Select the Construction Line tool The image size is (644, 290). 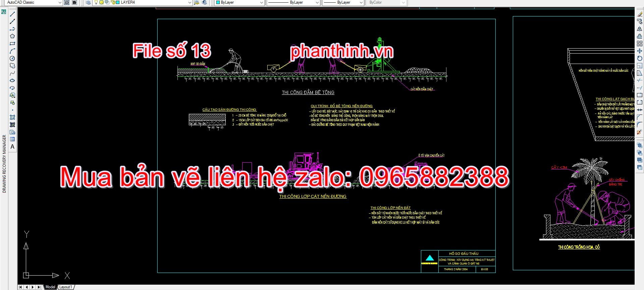[12, 21]
